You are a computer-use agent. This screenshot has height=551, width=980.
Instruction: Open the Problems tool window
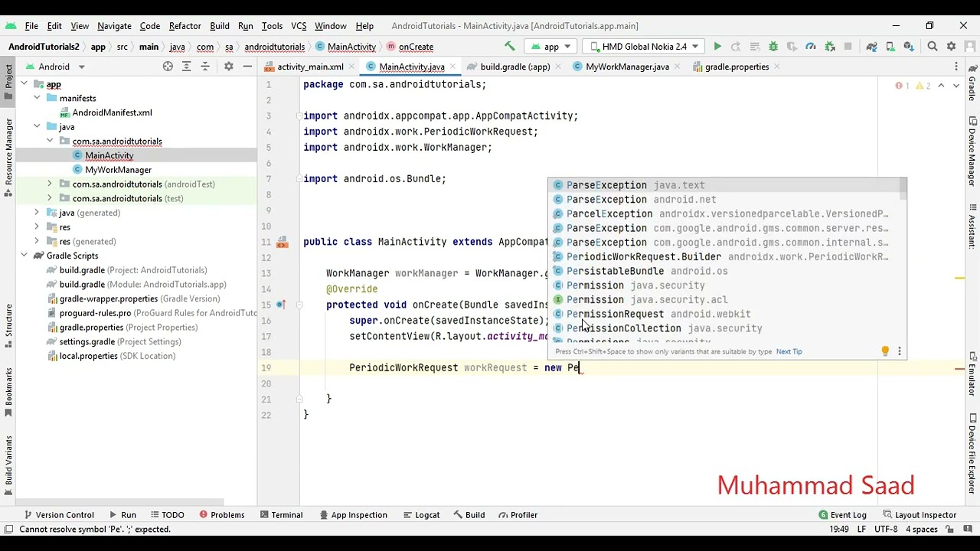[221, 515]
